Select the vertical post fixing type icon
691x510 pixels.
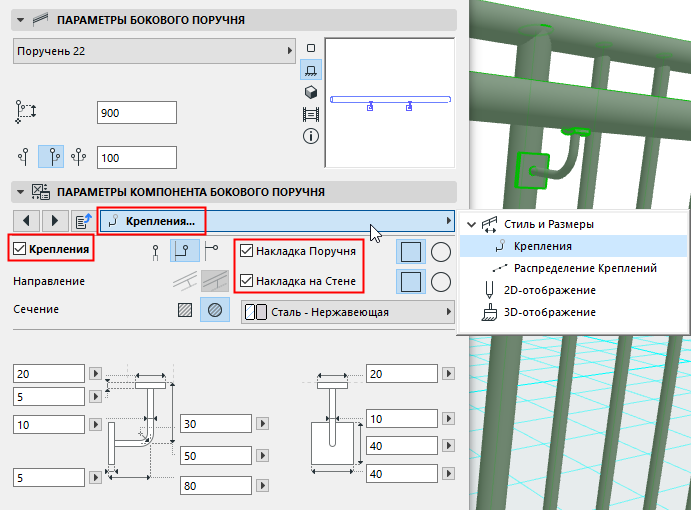click(x=155, y=252)
